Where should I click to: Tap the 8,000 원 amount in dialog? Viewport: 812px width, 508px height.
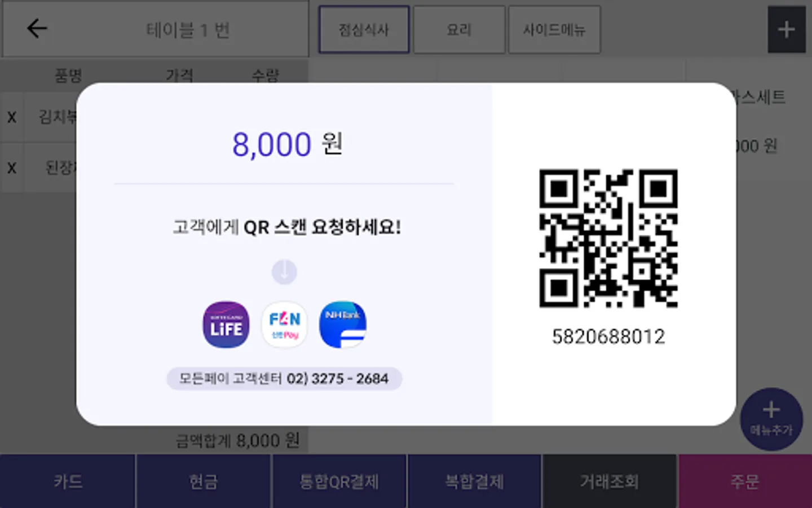point(287,144)
